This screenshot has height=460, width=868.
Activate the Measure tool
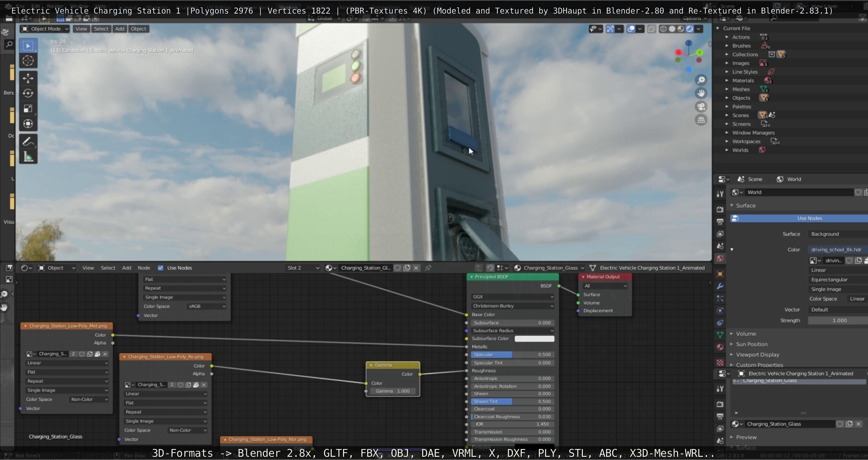click(28, 157)
